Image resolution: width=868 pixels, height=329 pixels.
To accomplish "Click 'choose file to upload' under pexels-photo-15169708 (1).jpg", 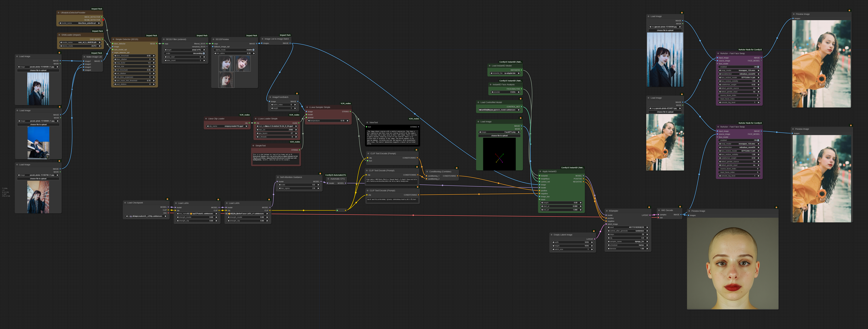I will point(38,179).
